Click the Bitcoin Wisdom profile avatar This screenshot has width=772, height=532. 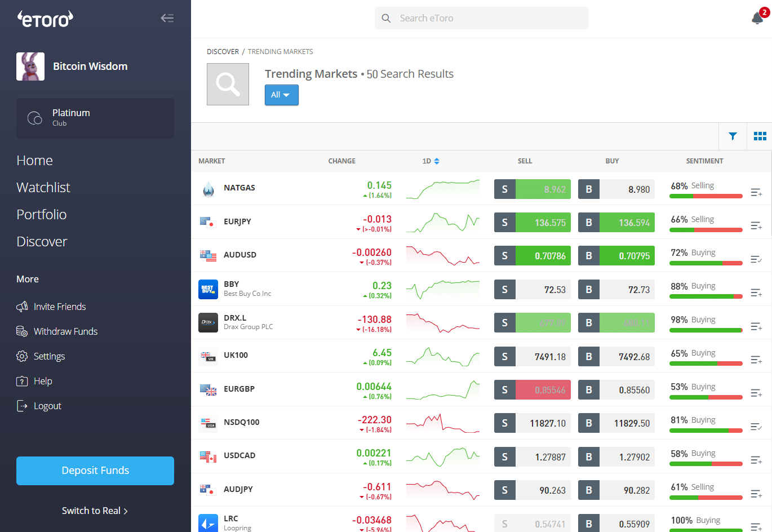click(30, 66)
